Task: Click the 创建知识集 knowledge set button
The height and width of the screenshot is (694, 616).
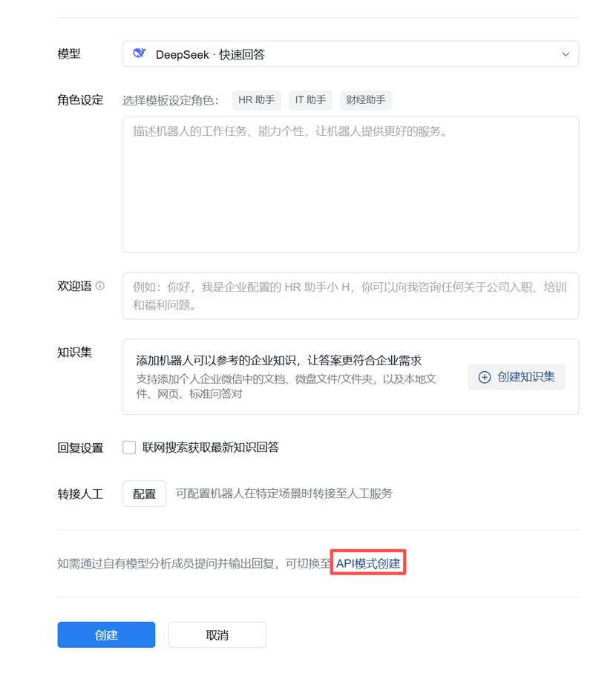Action: 517,377
